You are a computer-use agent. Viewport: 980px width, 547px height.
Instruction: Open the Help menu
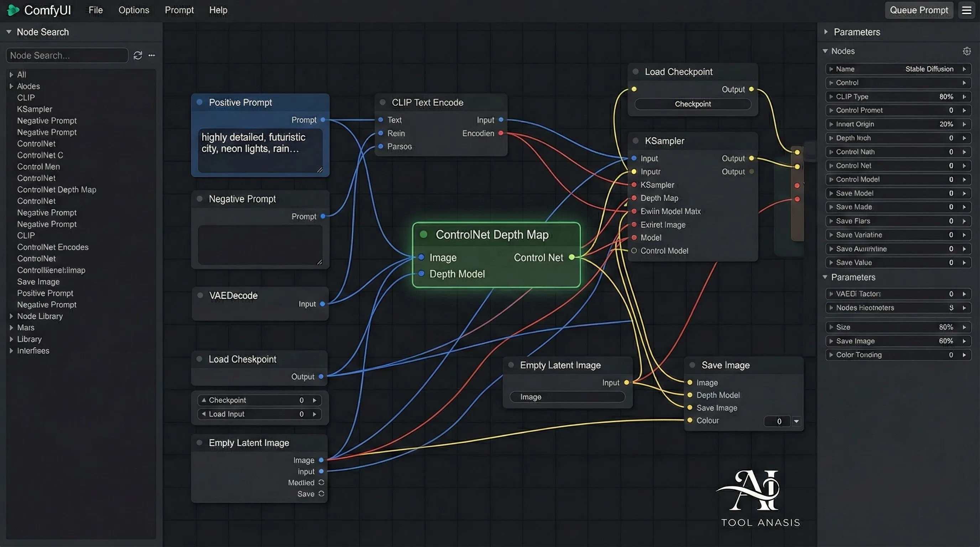218,10
